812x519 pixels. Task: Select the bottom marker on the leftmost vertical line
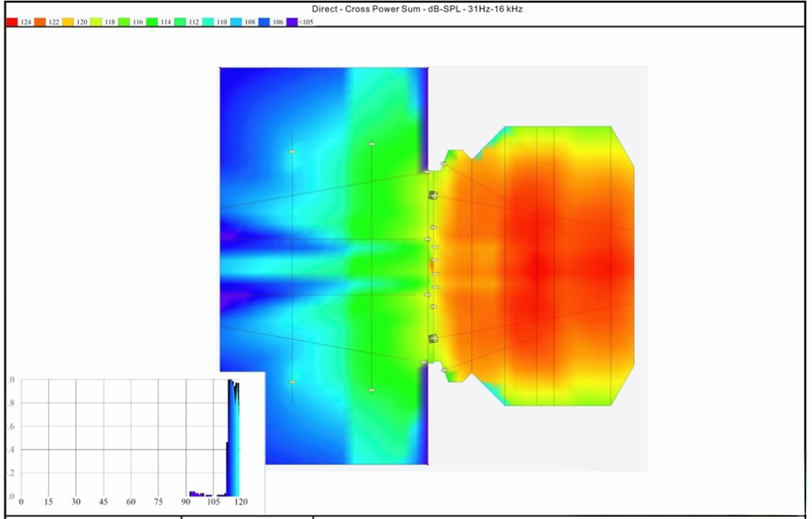point(292,382)
